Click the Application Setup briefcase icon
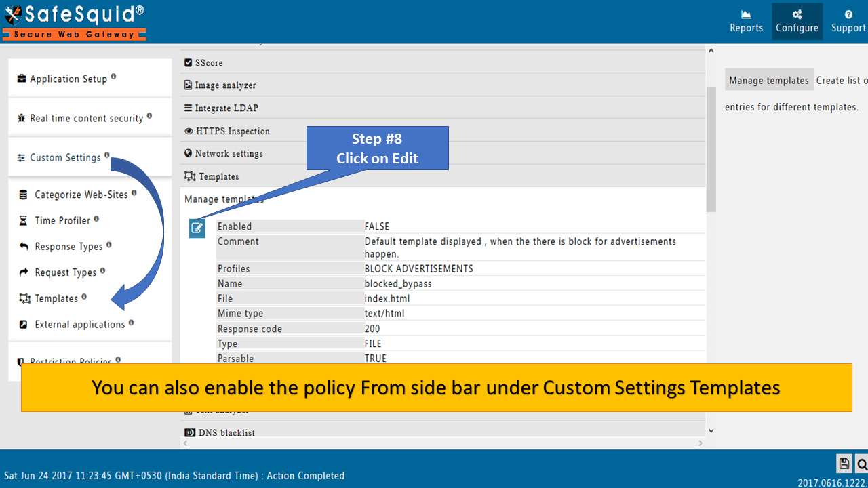The height and width of the screenshot is (488, 868). [x=22, y=79]
